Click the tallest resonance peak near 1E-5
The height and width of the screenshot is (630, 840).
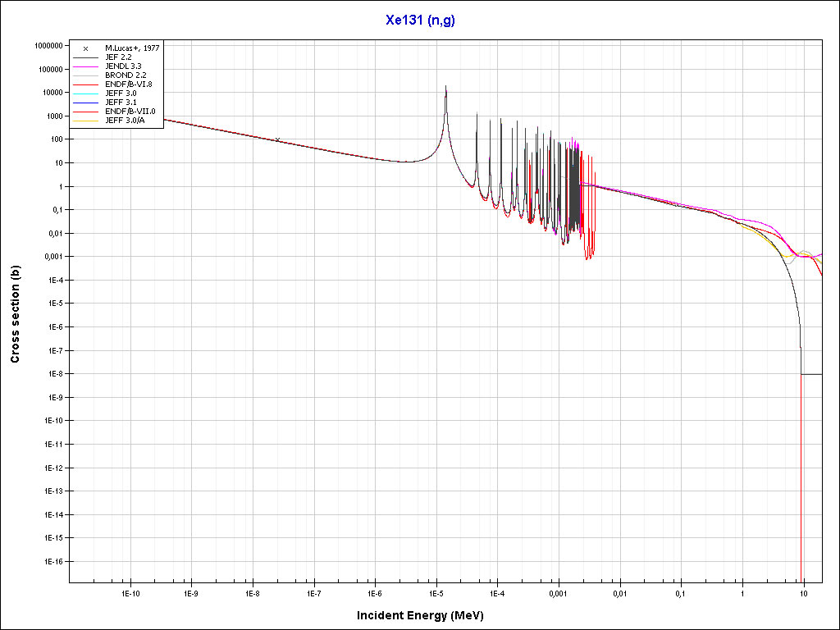[x=445, y=89]
